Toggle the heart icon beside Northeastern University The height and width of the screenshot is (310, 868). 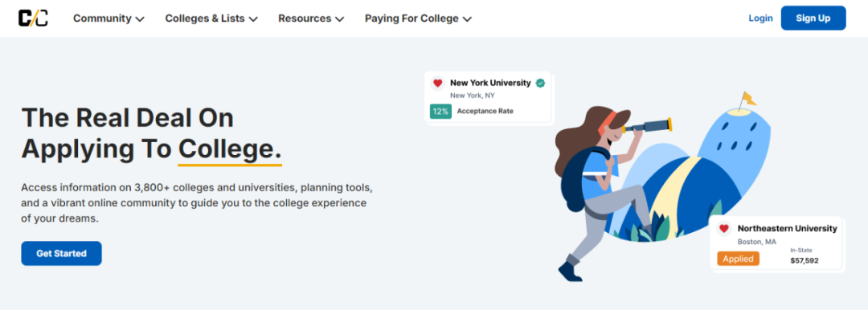tap(723, 228)
